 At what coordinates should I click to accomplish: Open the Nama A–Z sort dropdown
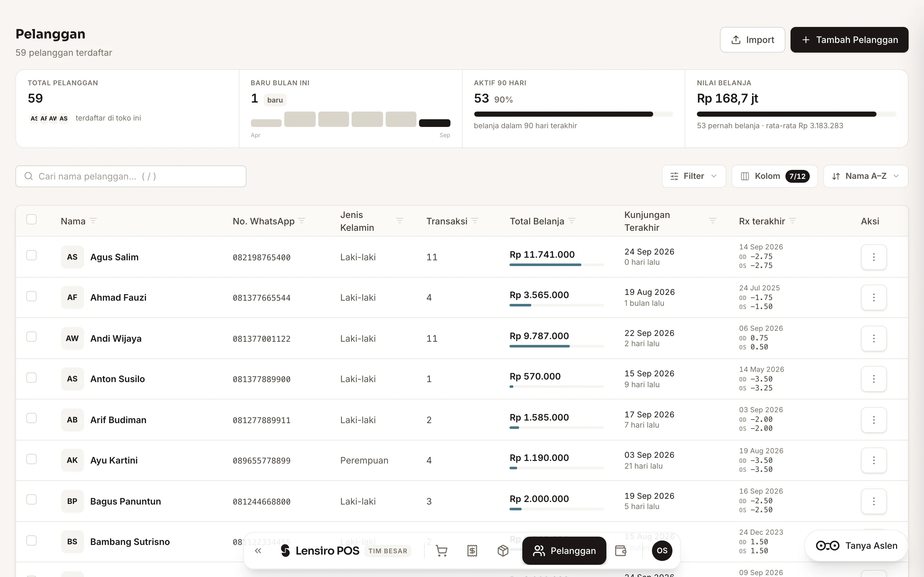tap(866, 176)
